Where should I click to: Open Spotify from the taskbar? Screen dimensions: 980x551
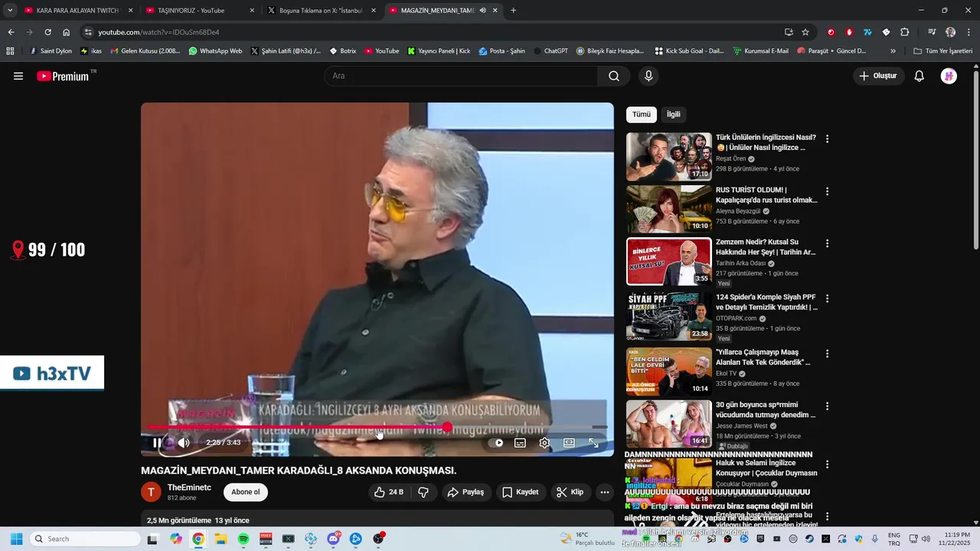[x=243, y=539]
